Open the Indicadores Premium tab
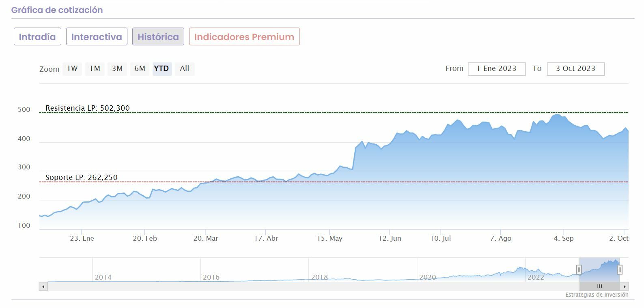644x308 pixels. pos(244,36)
